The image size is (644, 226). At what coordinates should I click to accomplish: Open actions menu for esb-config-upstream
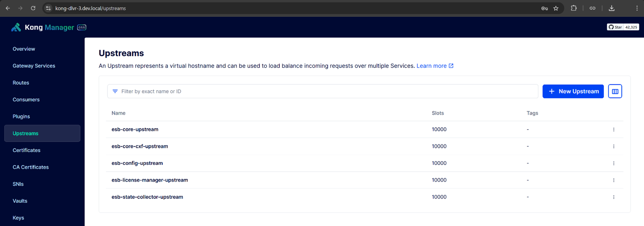pos(614,163)
